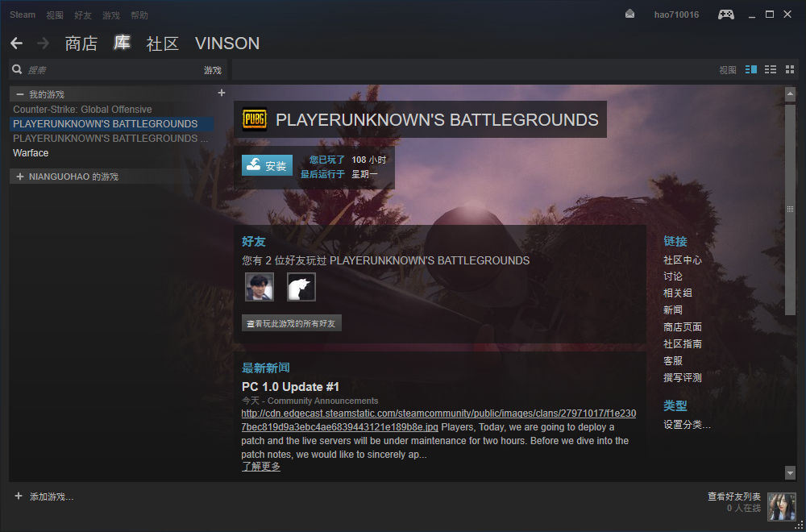Open the PC 1.0 Update #1 news headline
The width and height of the screenshot is (806, 532).
click(290, 387)
